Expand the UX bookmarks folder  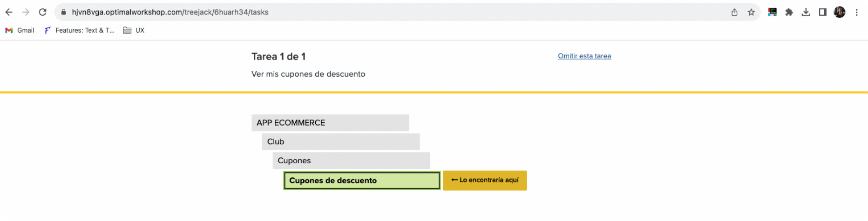click(134, 30)
